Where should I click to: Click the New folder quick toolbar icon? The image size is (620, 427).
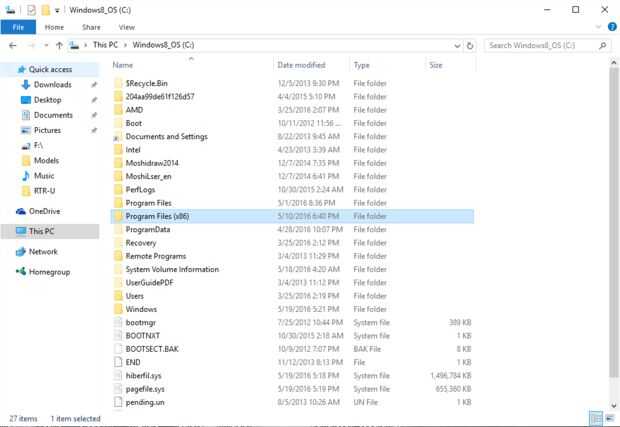click(x=46, y=10)
